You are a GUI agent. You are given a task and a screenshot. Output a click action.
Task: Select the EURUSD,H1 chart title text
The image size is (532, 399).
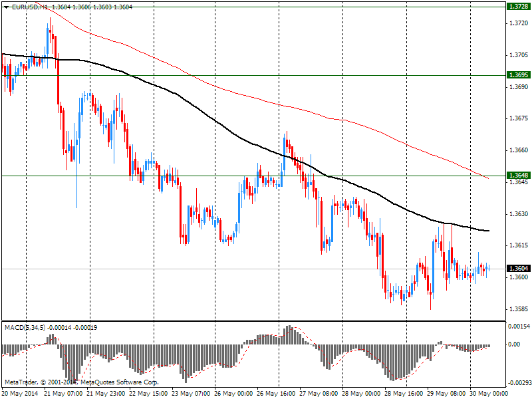29,7
